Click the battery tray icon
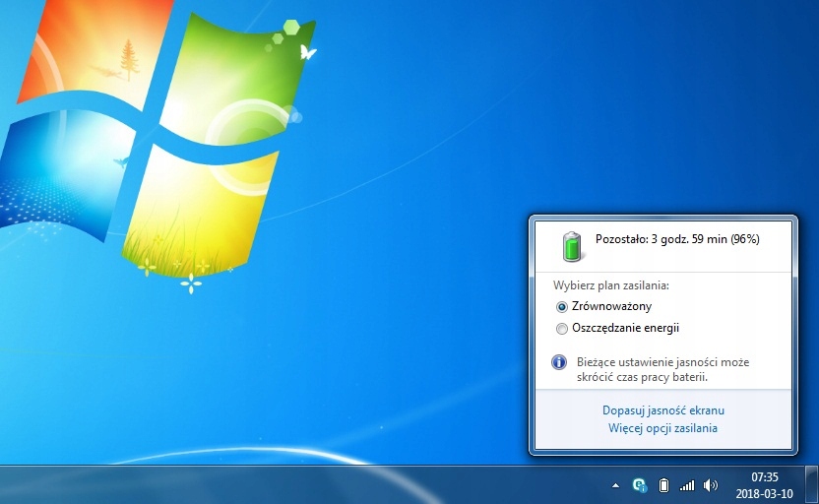 point(663,485)
